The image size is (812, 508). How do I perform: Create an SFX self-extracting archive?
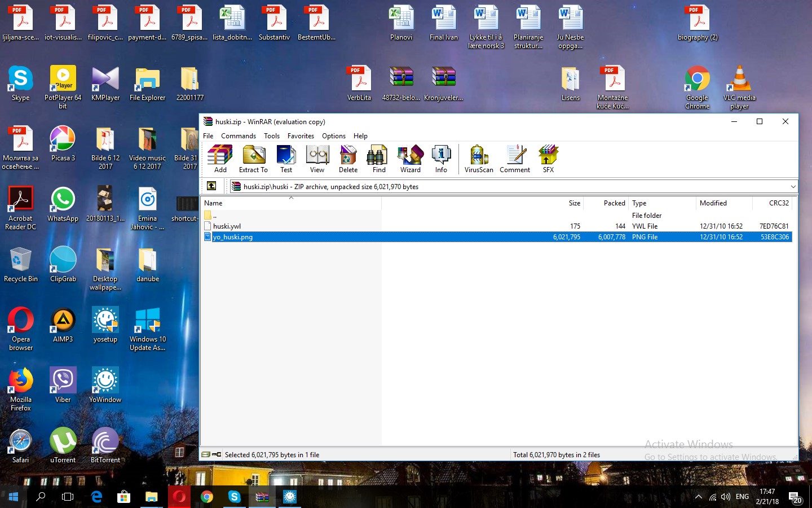[x=548, y=159]
